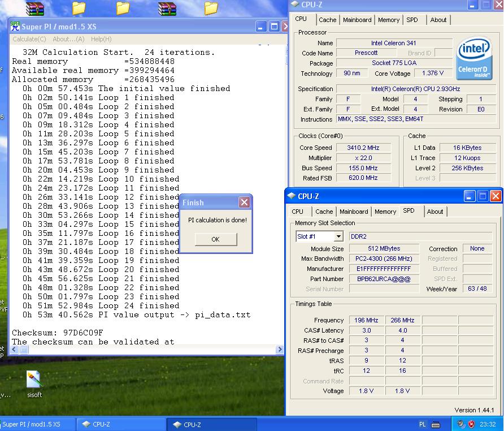Click the Manufacturer E1FFFFFFFFFFFFFF value
This screenshot has width=504, height=431.
[x=384, y=269]
